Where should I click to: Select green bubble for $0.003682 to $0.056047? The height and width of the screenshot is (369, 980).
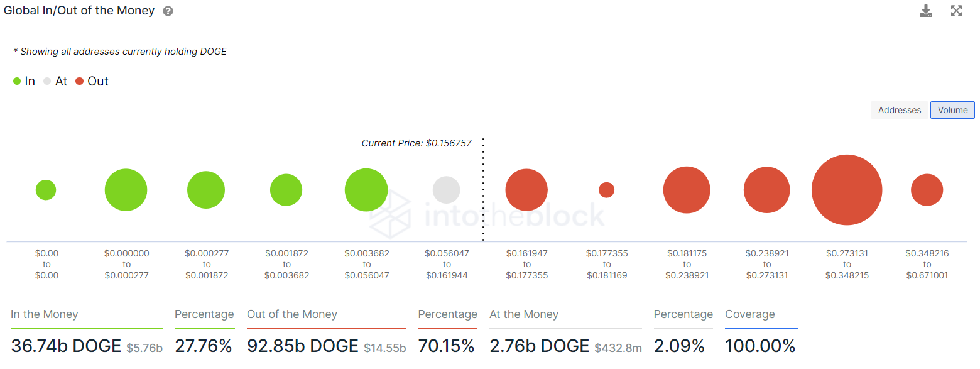coord(366,190)
